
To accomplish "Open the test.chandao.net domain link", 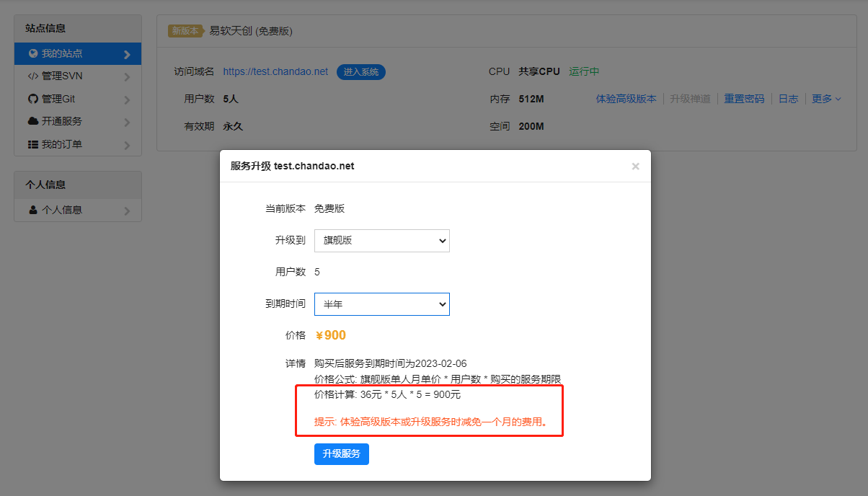I will click(x=275, y=71).
